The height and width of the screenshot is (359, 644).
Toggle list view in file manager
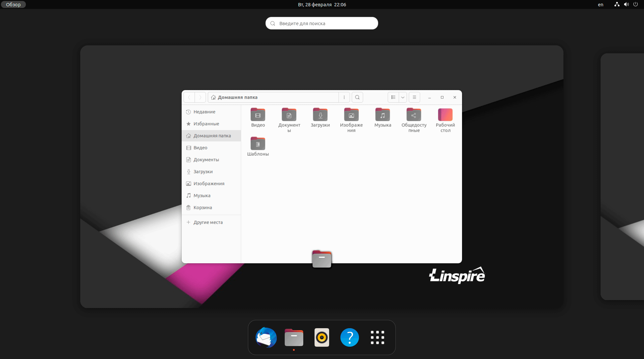[393, 97]
